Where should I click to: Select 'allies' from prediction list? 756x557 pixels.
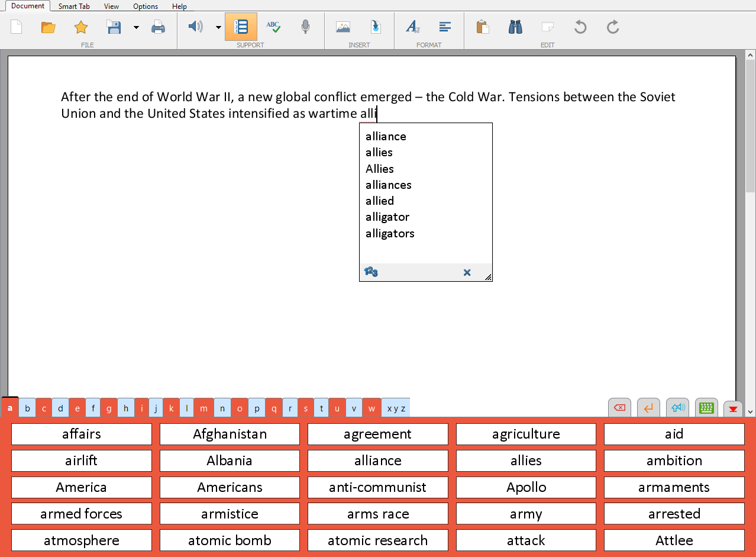click(x=379, y=152)
